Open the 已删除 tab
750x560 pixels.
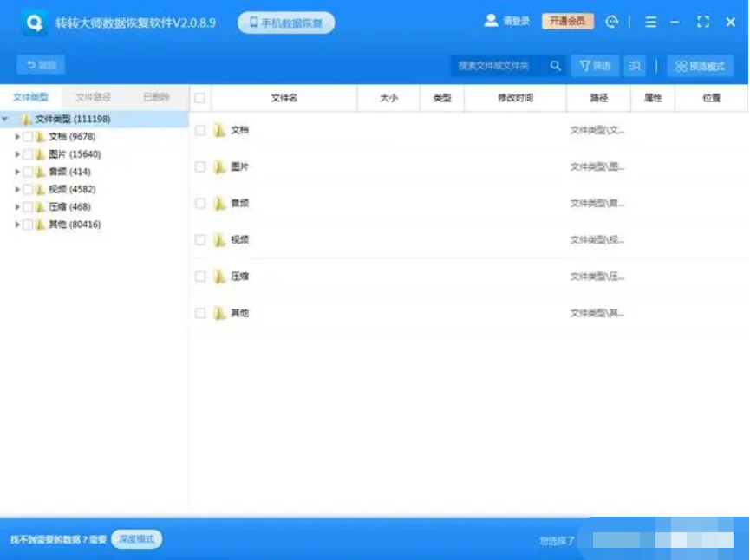pyautogui.click(x=156, y=97)
